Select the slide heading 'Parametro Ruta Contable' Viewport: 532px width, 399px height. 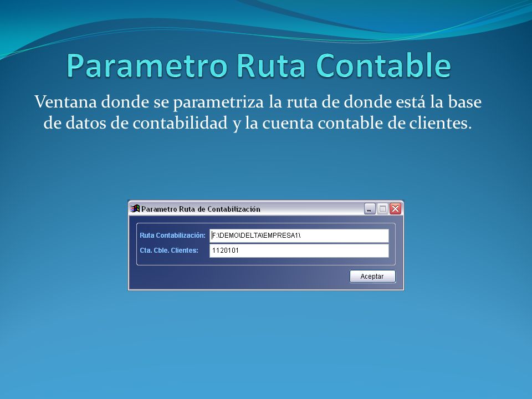point(259,65)
